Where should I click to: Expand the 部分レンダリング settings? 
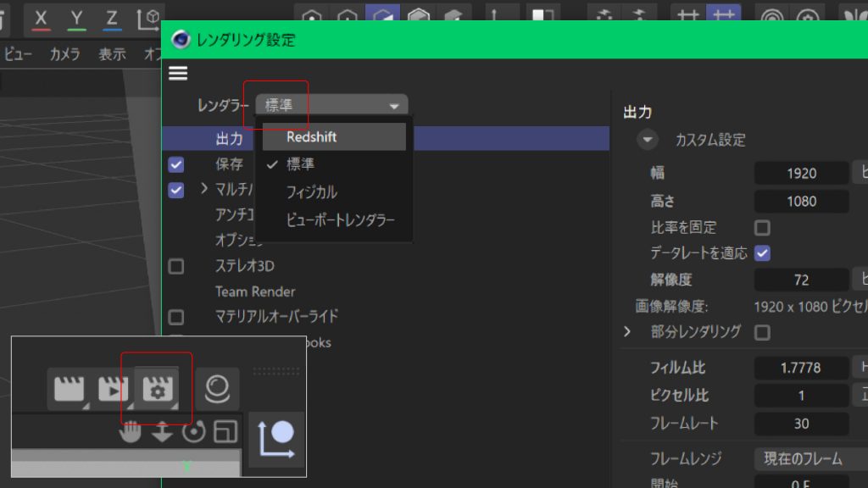pos(626,332)
